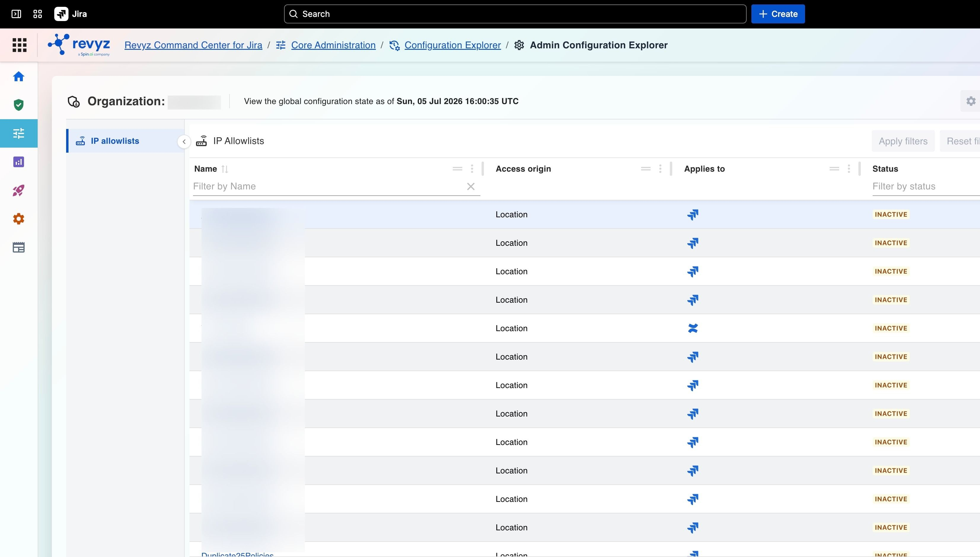Select the rocket icon in sidebar

coord(19,191)
